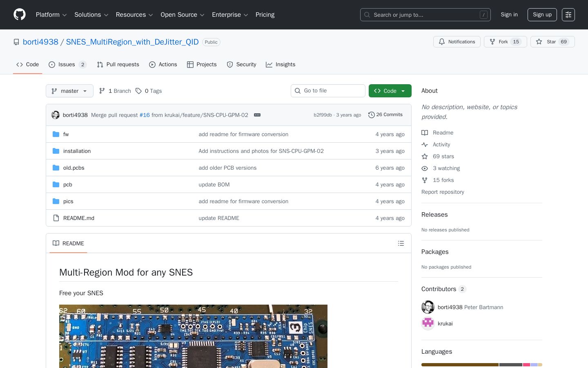Image resolution: width=588 pixels, height=368 pixels.
Task: Open the pcb folder
Action: point(68,184)
